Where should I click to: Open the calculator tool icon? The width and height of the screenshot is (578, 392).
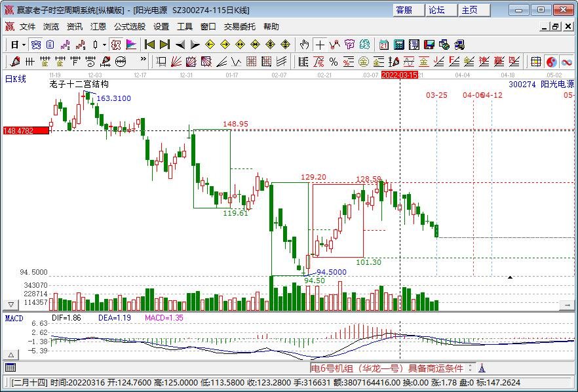[x=399, y=45]
